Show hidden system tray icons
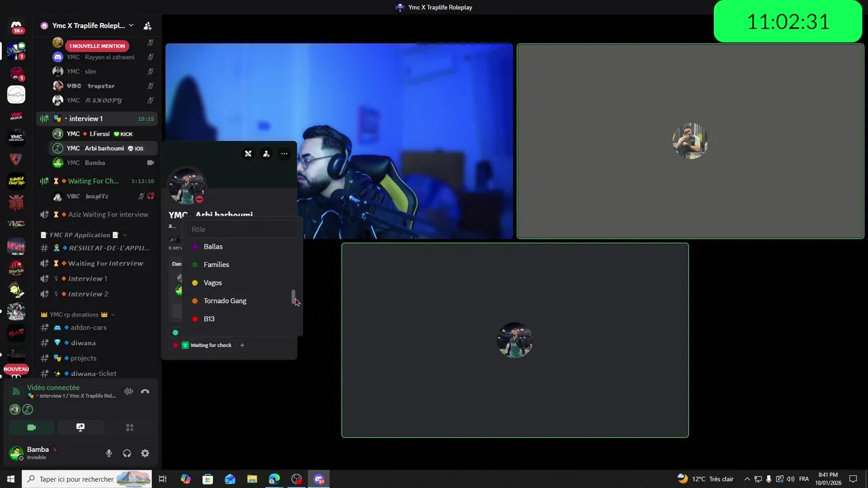Image resolution: width=868 pixels, height=488 pixels. tap(747, 479)
